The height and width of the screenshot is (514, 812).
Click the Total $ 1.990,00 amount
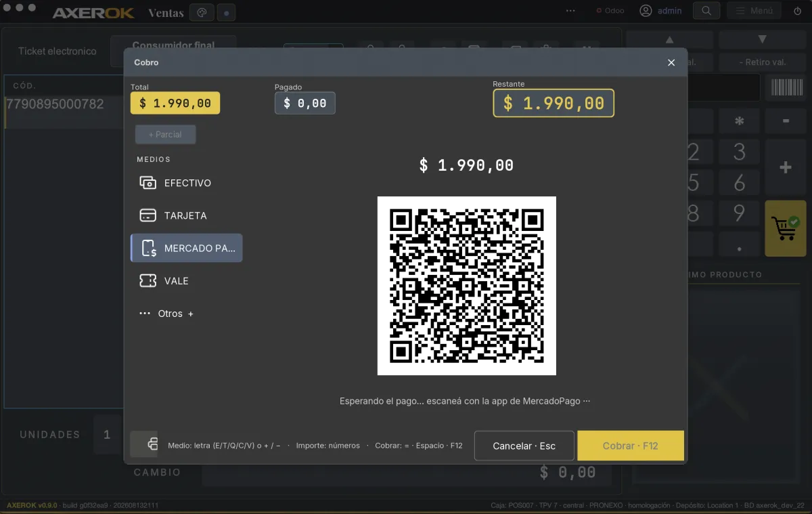click(175, 103)
